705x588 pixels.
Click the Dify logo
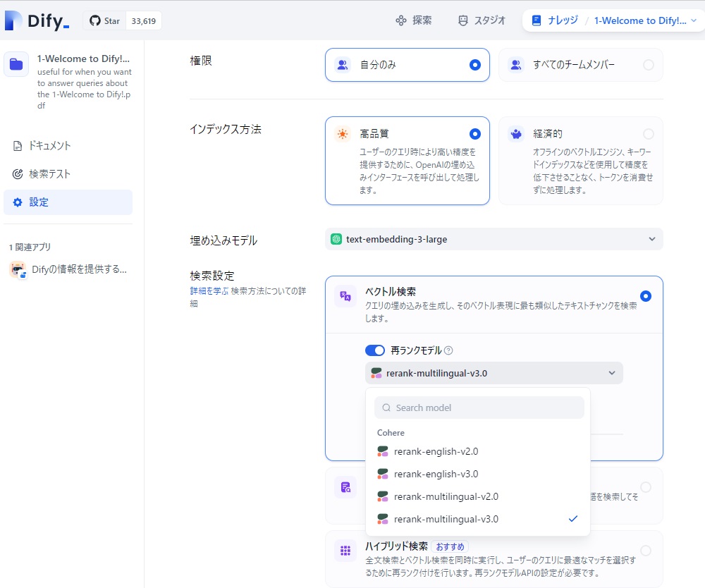tap(37, 20)
